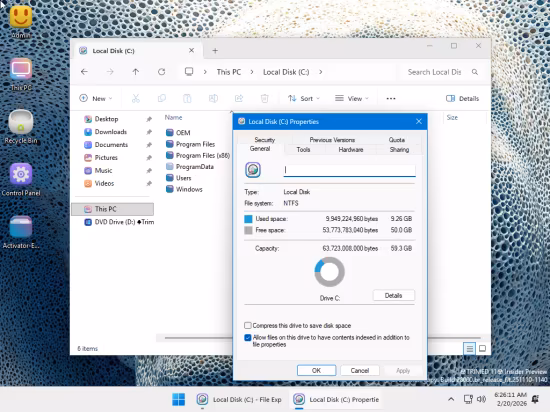This screenshot has width=550, height=412.
Task: Select the Program Files (x86) folder
Action: 198,155
